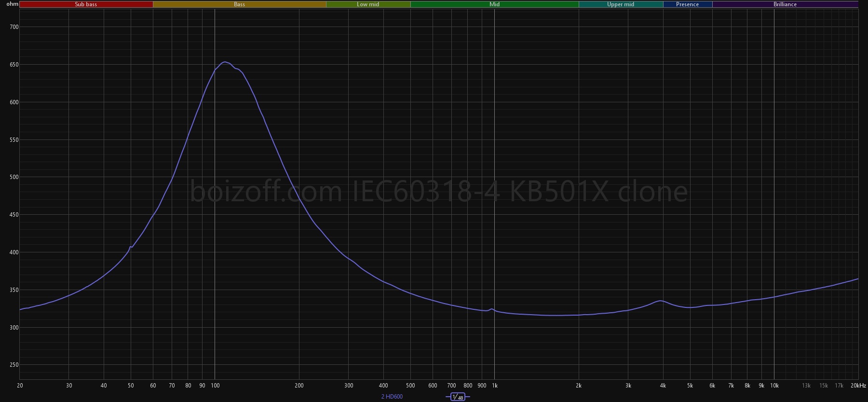Click the Brilliance band header
The width and height of the screenshot is (868, 402).
click(x=785, y=4)
